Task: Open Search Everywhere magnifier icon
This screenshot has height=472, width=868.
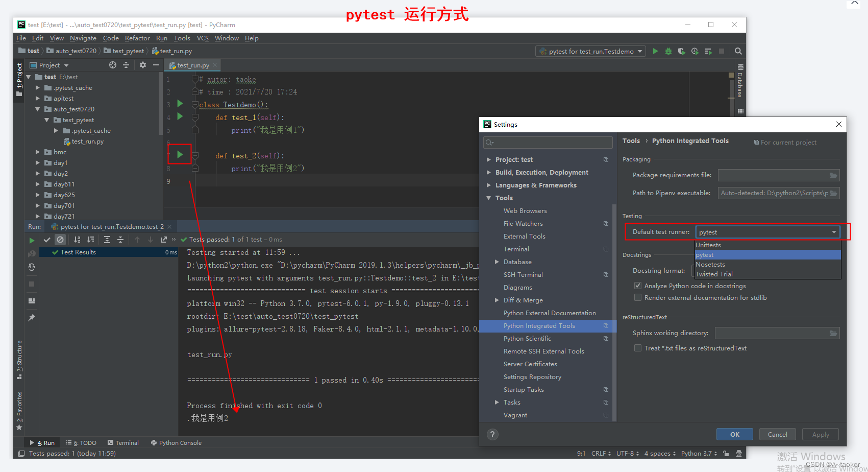Action: point(738,51)
